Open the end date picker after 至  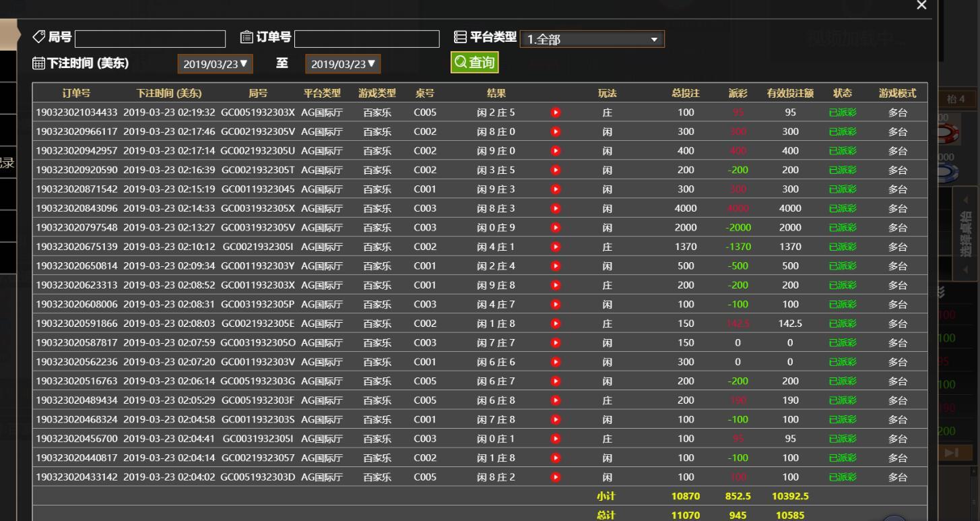point(343,64)
